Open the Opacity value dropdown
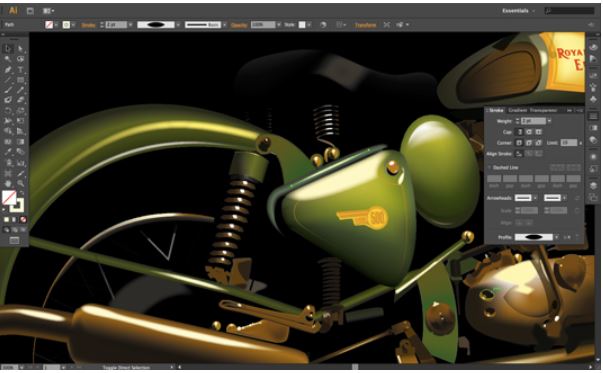Screen dimensions: 603x373 (279, 25)
